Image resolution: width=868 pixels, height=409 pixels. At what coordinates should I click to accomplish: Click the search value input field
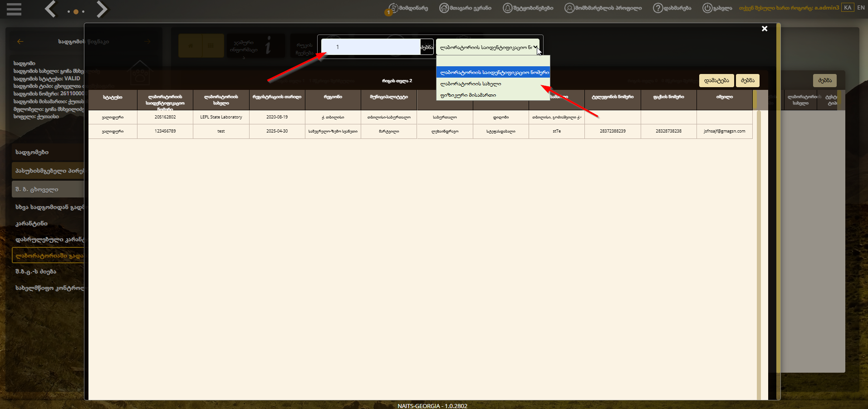(x=371, y=47)
